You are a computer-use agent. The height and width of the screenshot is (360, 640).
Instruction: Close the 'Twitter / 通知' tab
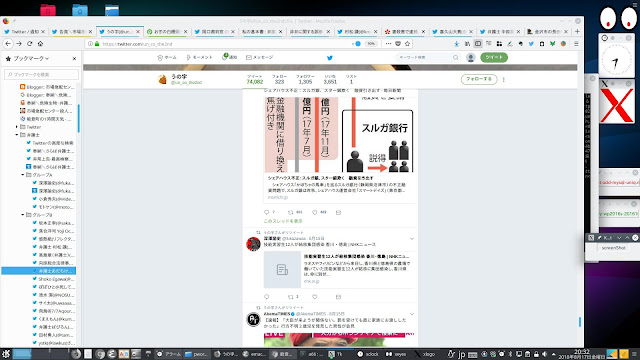pos(43,31)
